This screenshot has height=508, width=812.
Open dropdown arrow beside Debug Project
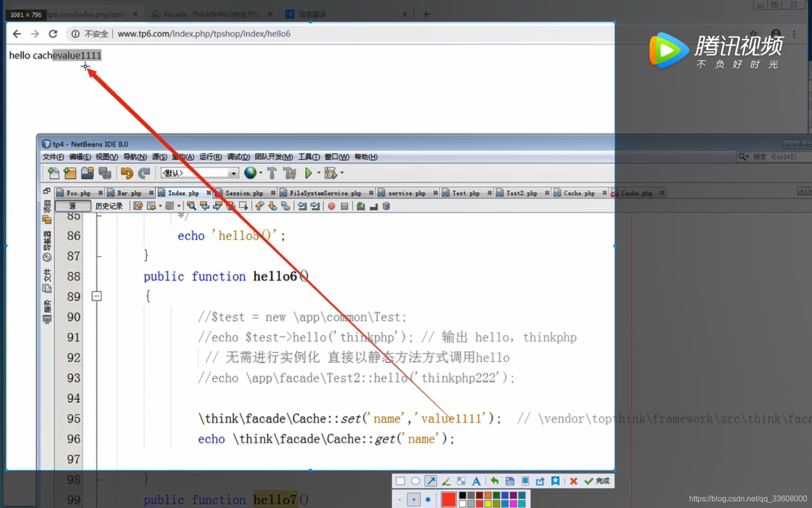click(342, 173)
